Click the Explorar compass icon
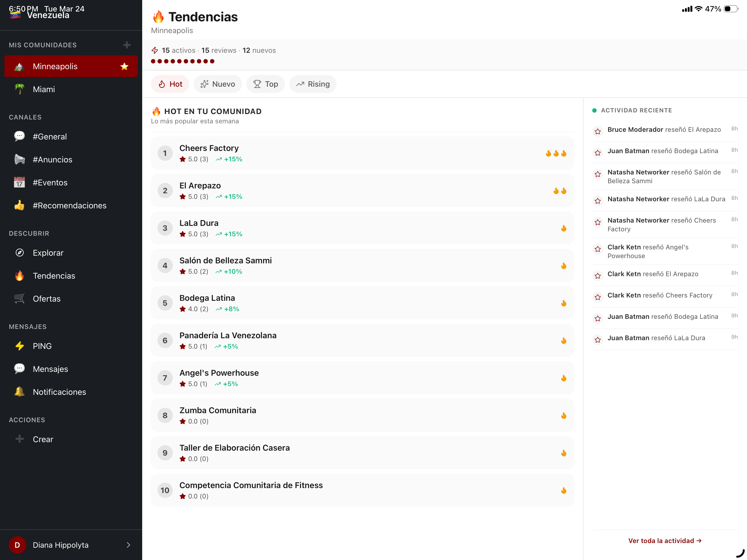 tap(20, 253)
